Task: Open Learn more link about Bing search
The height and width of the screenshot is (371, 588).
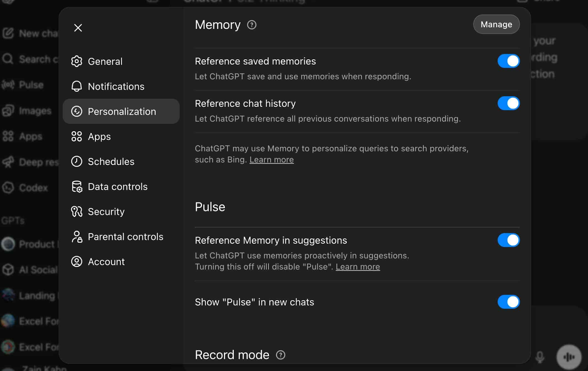Action: point(272,160)
